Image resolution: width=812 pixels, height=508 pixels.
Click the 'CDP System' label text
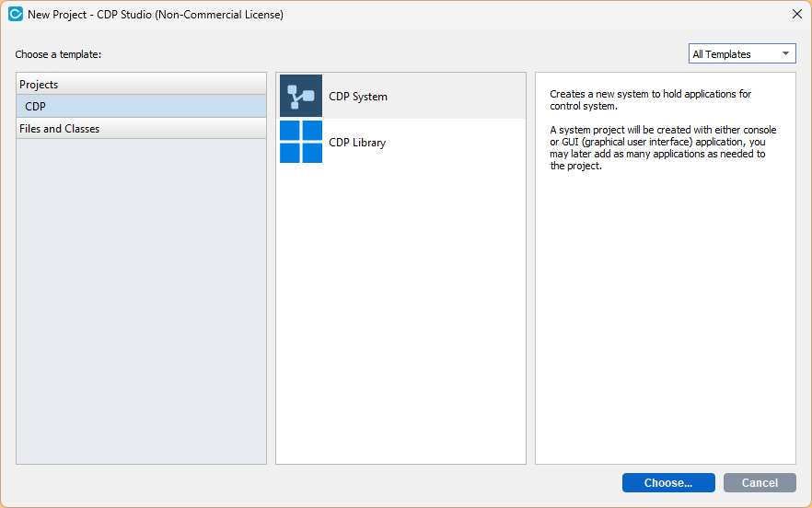click(358, 97)
